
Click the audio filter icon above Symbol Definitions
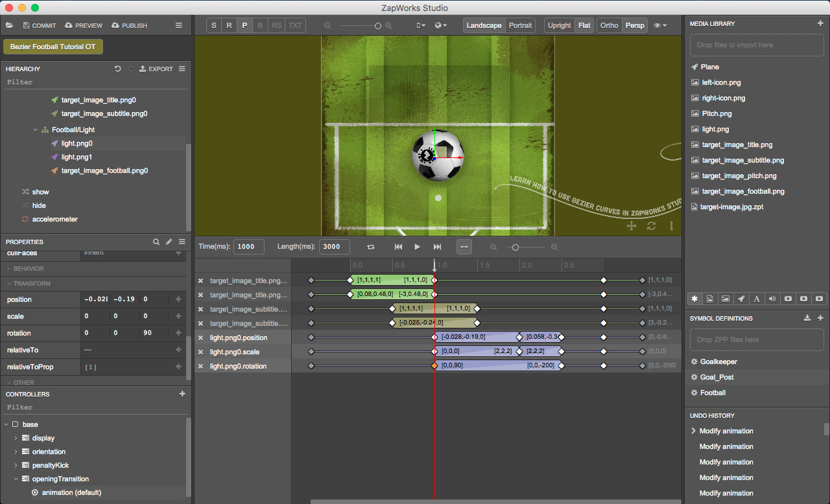coord(772,299)
